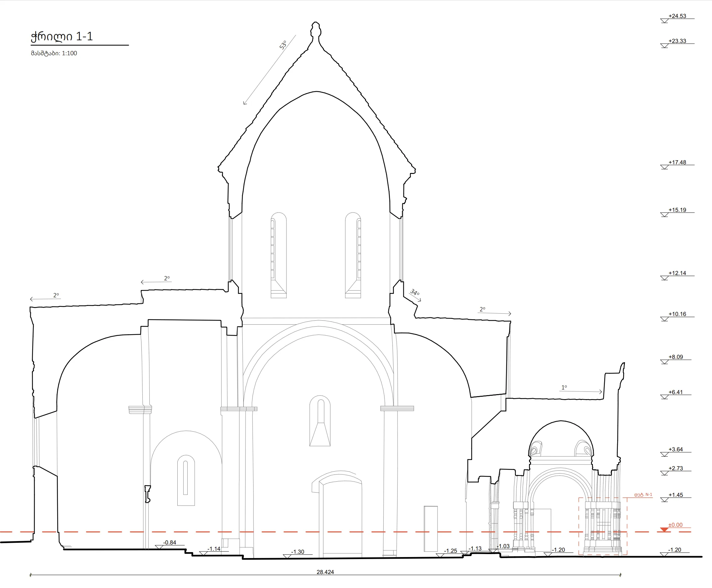Pick the +6.41 elevation label
The height and width of the screenshot is (588, 712).
pos(675,392)
